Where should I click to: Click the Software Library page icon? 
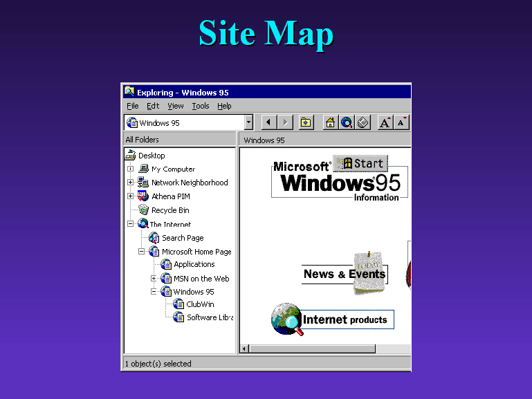(178, 317)
